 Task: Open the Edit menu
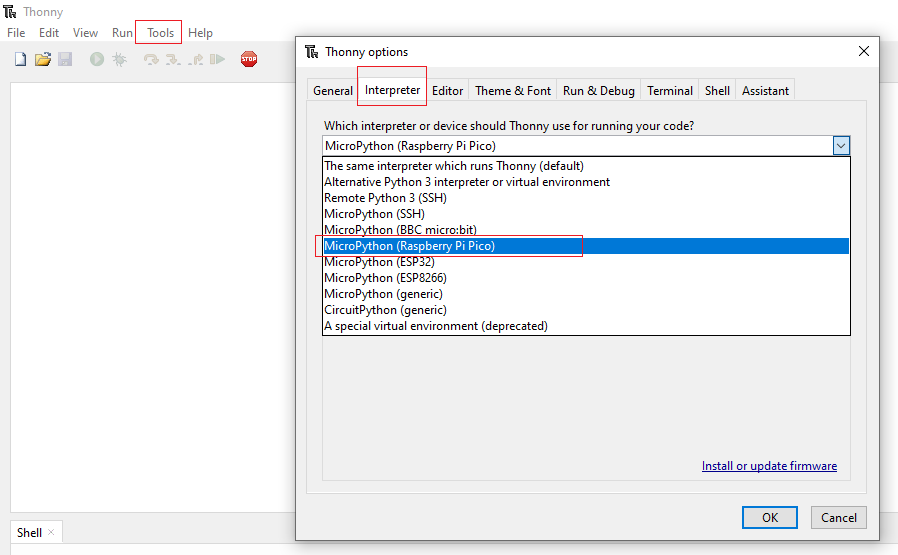49,33
